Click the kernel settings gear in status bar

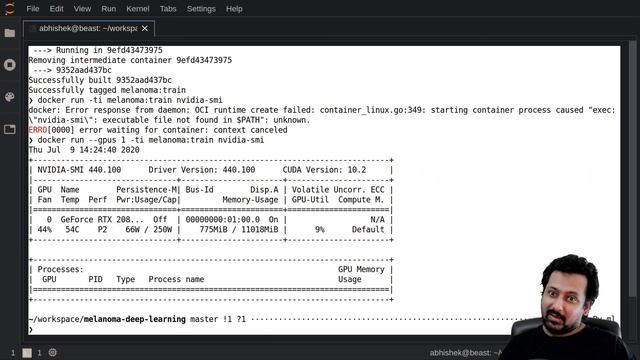pyautogui.click(x=53, y=353)
